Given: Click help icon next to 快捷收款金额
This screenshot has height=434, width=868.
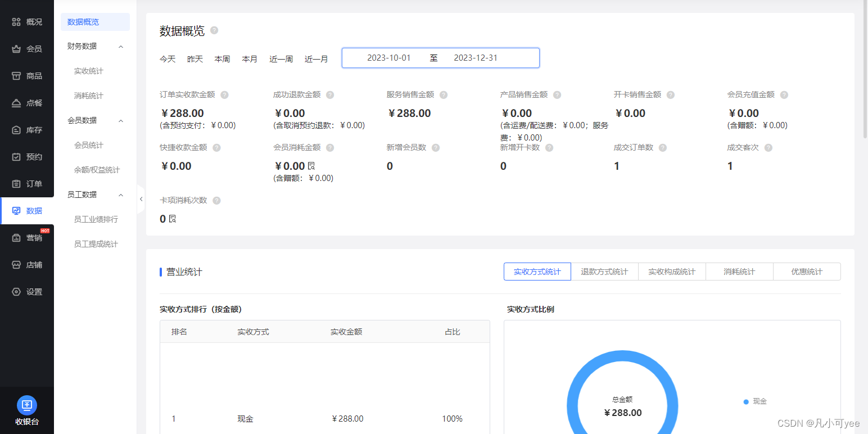Looking at the screenshot, I should tap(216, 148).
